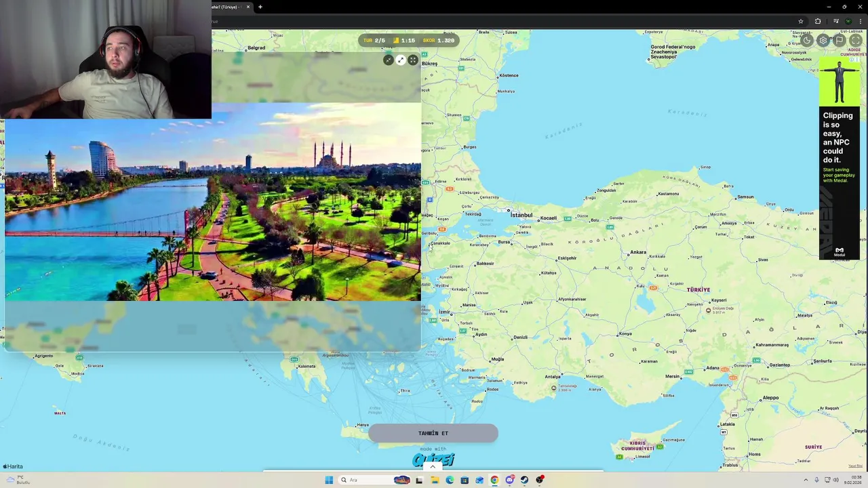This screenshot has height=488, width=868.
Task: Open Discord from the taskbar
Action: coord(509,480)
